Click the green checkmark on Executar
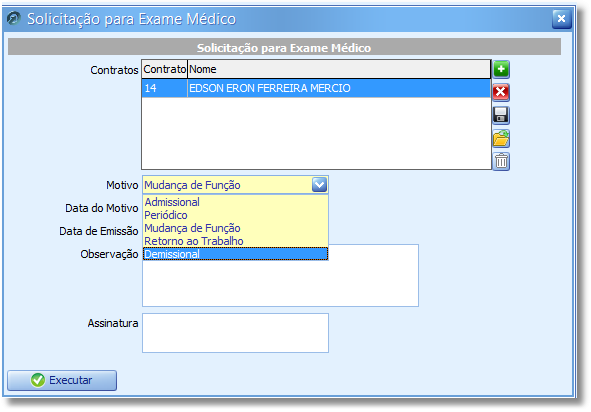Viewport: 591px width, 412px height. 38,380
